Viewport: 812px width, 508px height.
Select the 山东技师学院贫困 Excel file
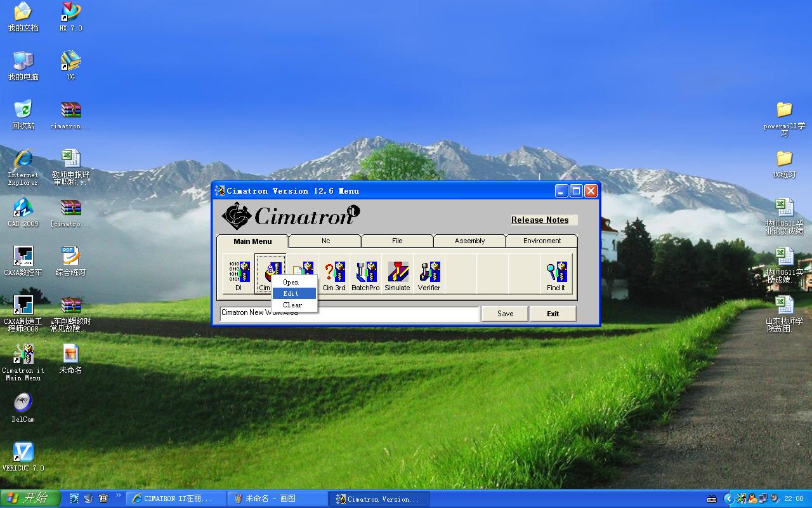coord(784,314)
